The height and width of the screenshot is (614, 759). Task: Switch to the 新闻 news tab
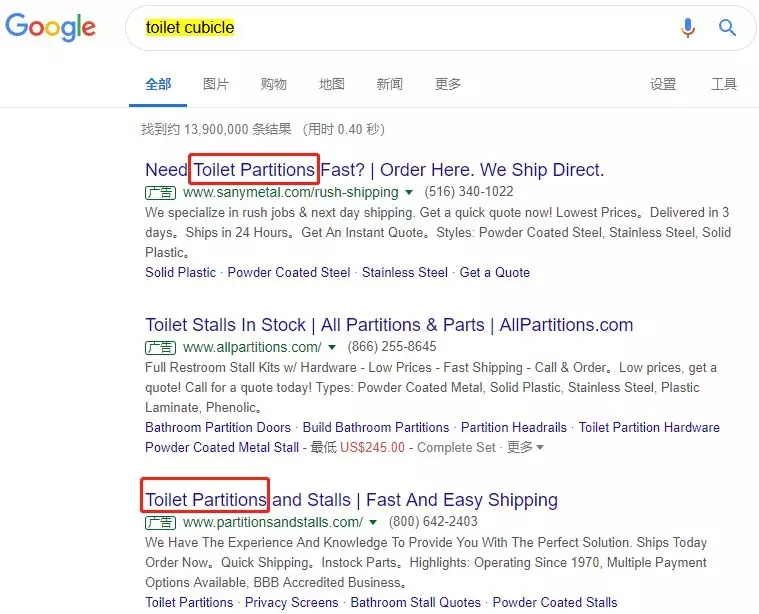(x=390, y=84)
